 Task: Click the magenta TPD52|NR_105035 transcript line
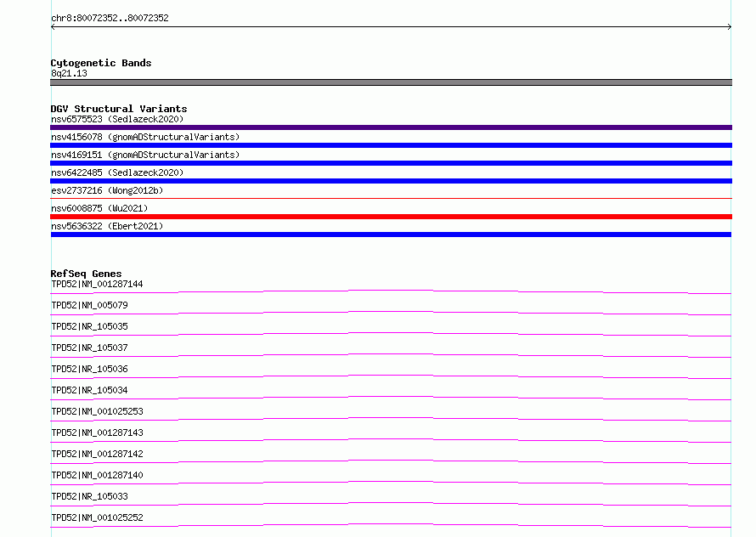(x=391, y=334)
